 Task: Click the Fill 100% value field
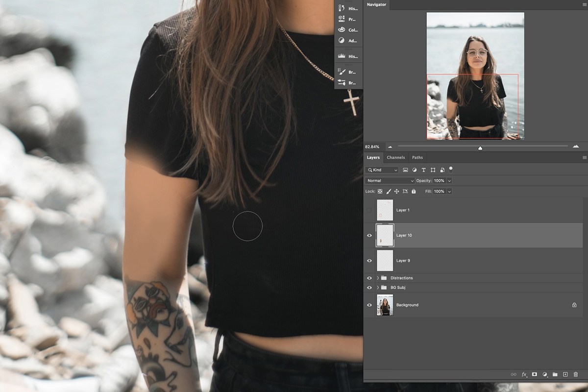439,192
